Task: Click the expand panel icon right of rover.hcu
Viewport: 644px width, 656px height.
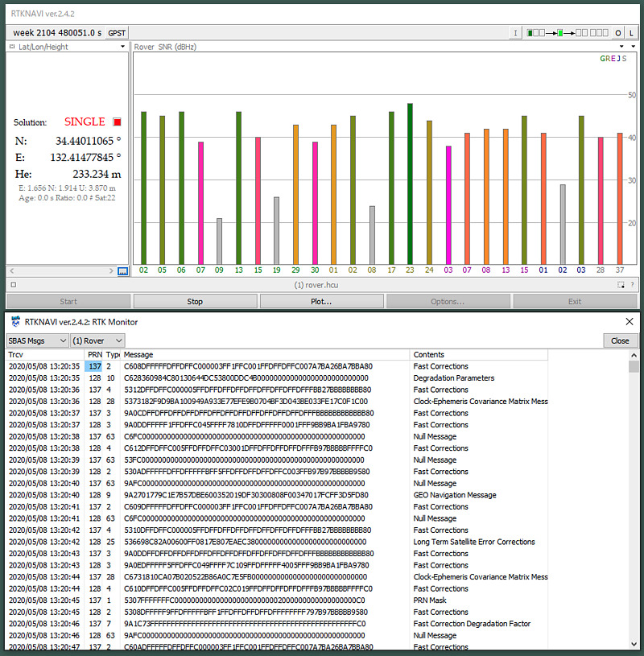Action: (x=621, y=285)
